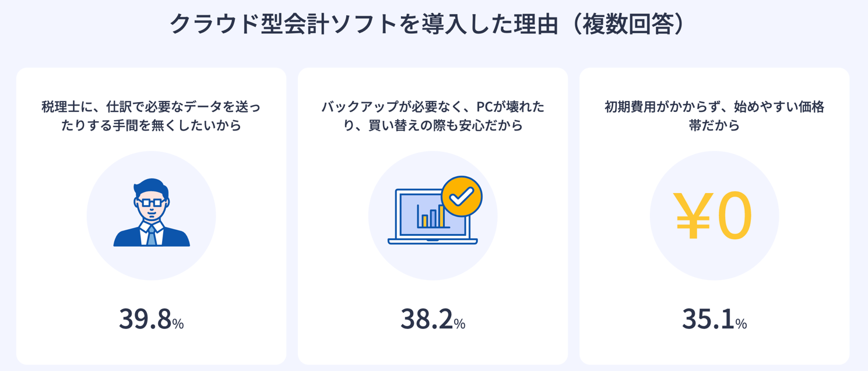Select the 初期費用がかからず description text
Screen dimensions: 868x371
715,107
